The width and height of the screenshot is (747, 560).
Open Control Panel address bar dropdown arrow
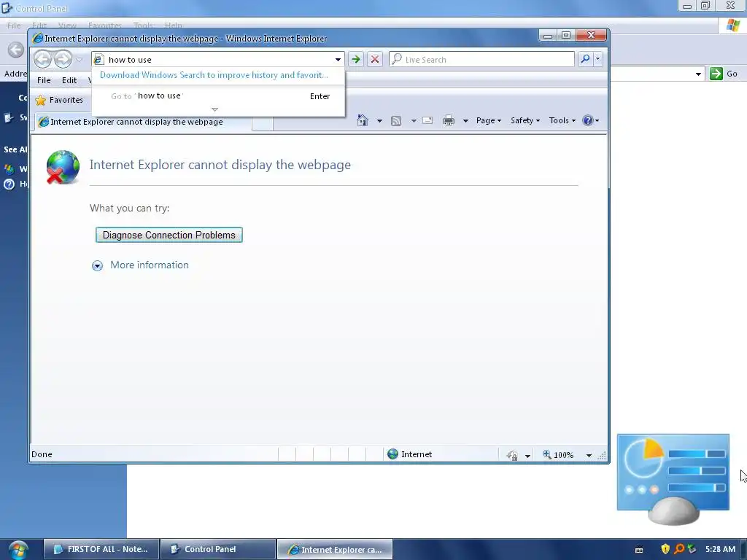pos(698,74)
